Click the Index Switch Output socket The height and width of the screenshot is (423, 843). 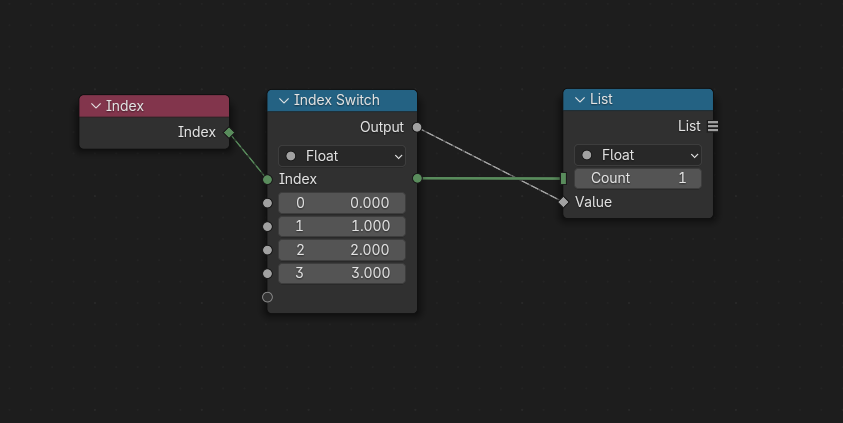[x=417, y=127]
